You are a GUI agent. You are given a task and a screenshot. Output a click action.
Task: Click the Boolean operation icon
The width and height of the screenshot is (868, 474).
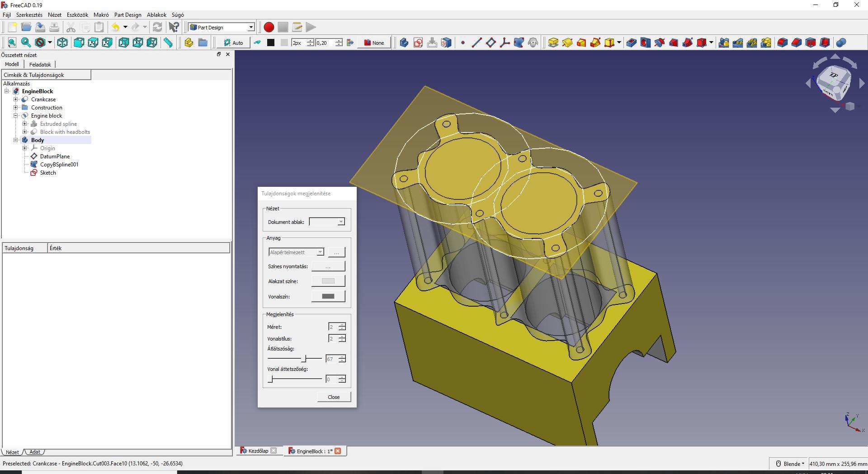(841, 43)
